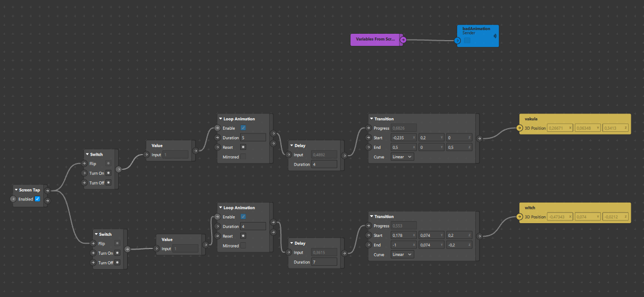The image size is (644, 297).
Task: Check Mirrored on the lower Loop Animation
Action: (x=243, y=246)
